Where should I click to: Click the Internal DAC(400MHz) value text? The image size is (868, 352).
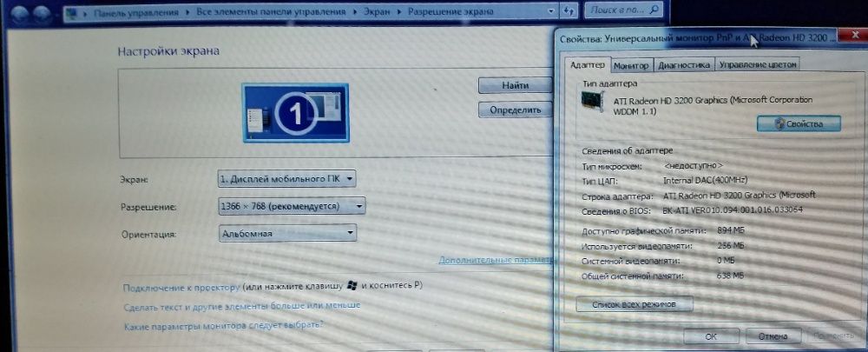click(x=705, y=181)
